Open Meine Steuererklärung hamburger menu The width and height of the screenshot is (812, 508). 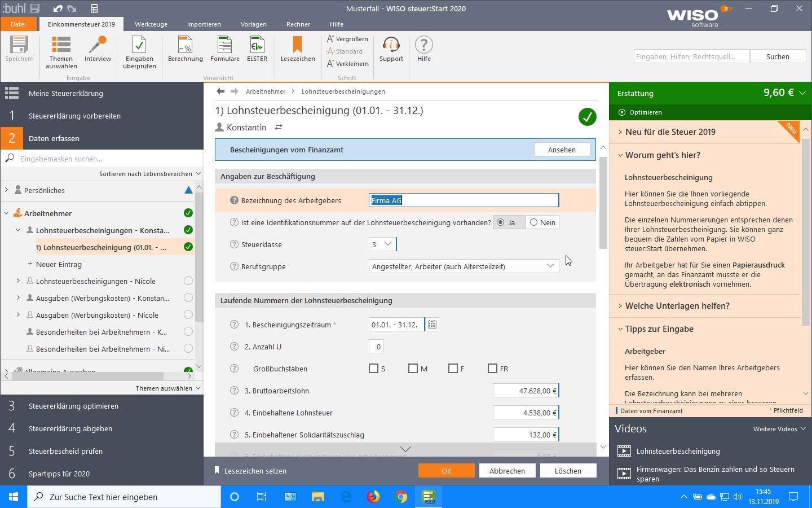point(12,93)
